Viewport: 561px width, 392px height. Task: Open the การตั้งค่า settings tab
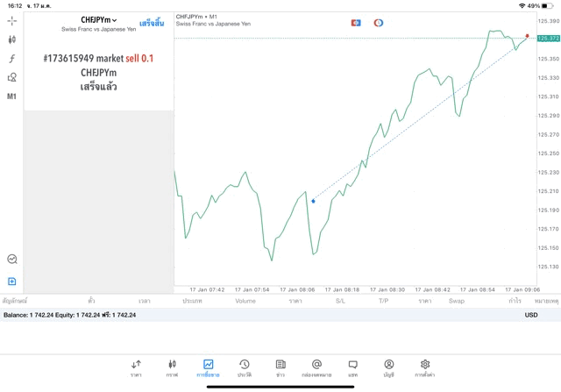coord(425,368)
